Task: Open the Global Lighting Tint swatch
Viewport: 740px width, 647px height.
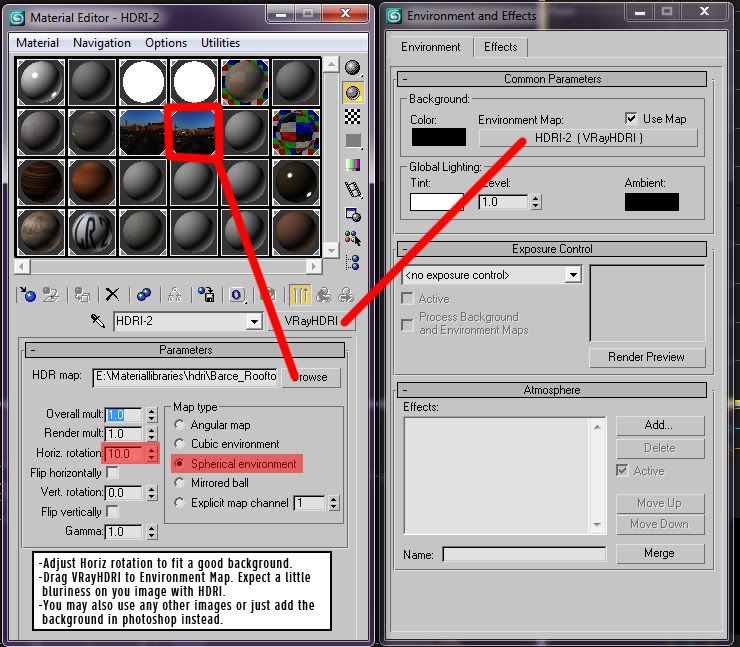Action: click(437, 202)
